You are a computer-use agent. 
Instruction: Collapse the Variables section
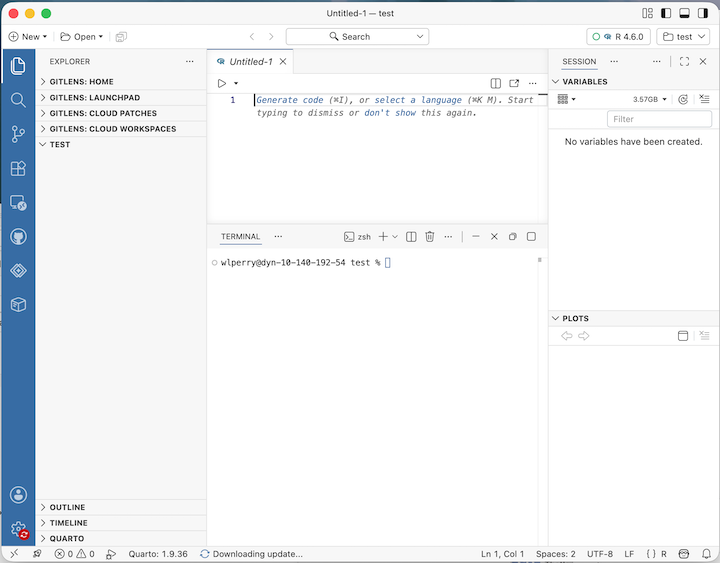click(634, 82)
